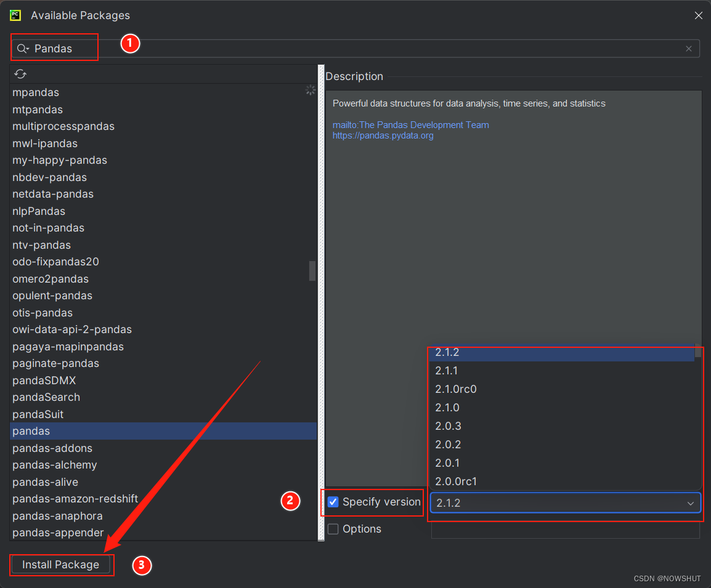This screenshot has height=588, width=711.
Task: Pick version 2.0.3 from the dropdown list
Action: click(561, 426)
